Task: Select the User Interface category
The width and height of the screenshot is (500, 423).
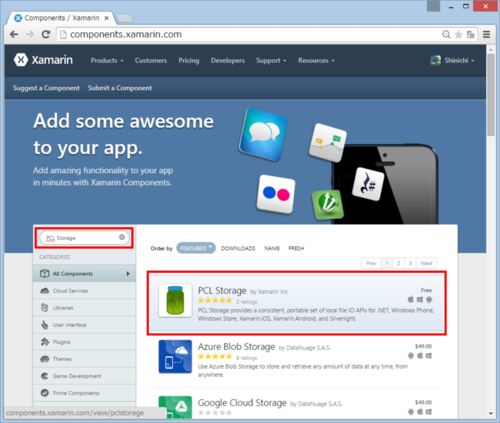Action: (x=84, y=325)
